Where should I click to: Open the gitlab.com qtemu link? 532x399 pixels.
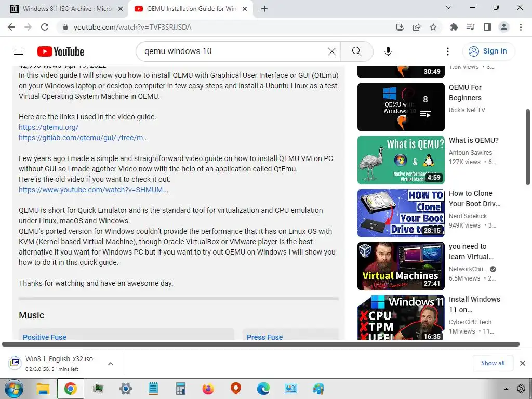coord(84,138)
